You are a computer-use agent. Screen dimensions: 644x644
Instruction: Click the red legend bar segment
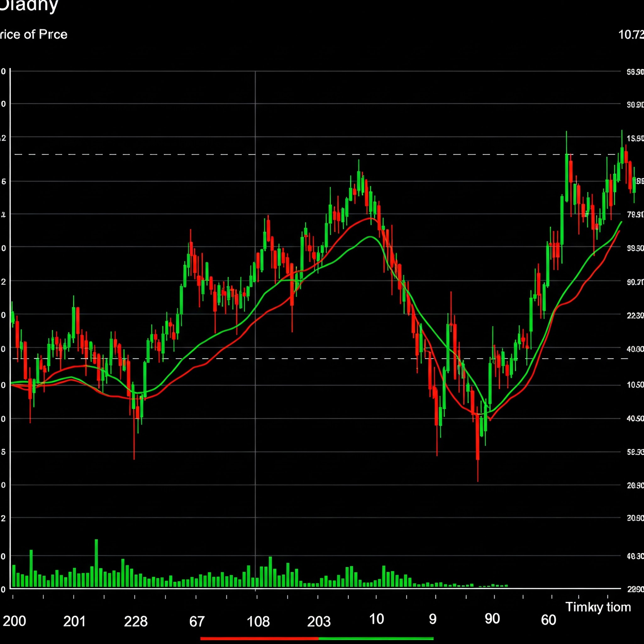(x=259, y=638)
